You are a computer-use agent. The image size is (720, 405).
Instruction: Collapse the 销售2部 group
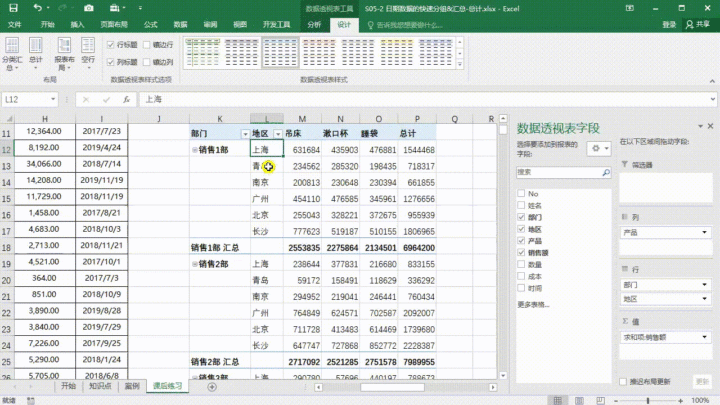[195, 264]
